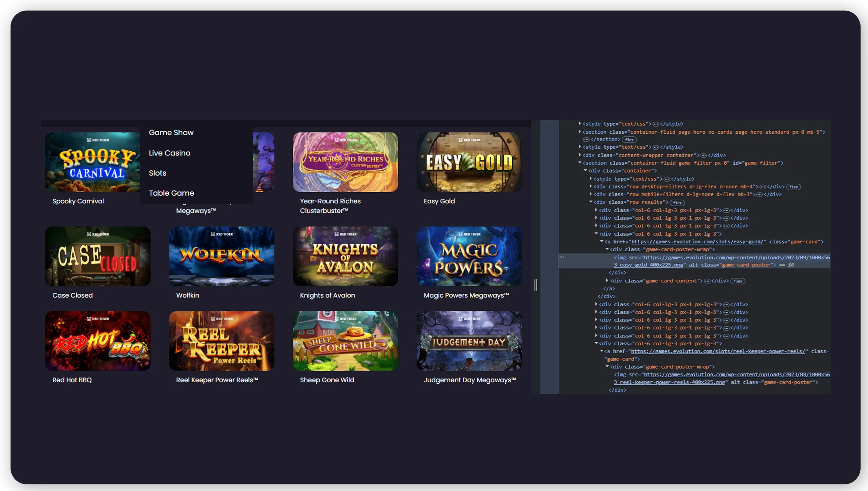Open reel-keeper-power-reels href link in DevTools
868x491 pixels.
tap(718, 351)
